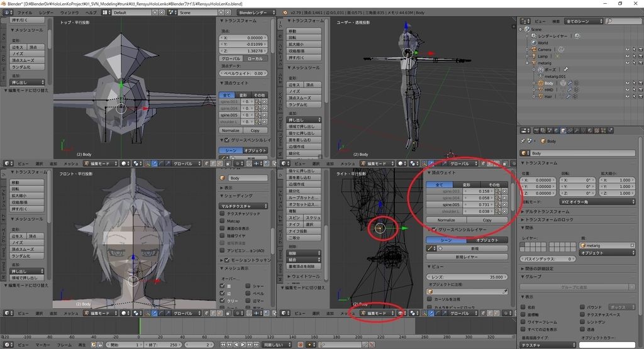This screenshot has width=644, height=349.
Task: Expand the 関係の詳細設定 panel
Action: (538, 269)
